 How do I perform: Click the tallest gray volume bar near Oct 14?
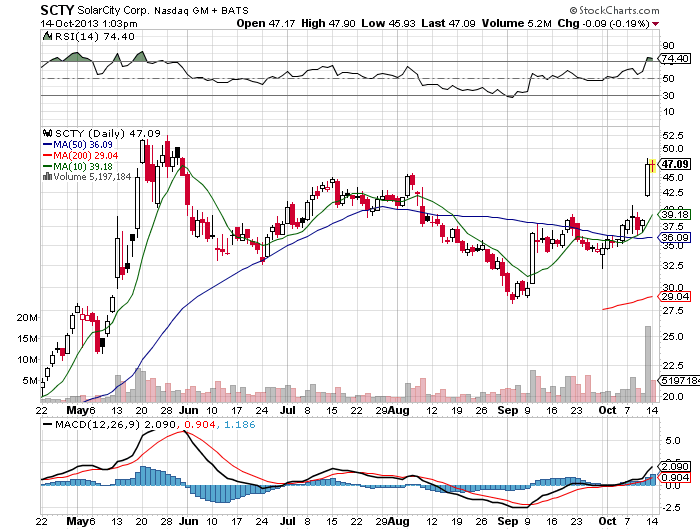tap(648, 364)
